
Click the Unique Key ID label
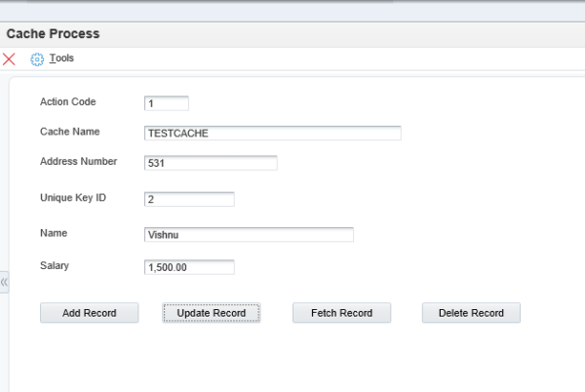[73, 198]
